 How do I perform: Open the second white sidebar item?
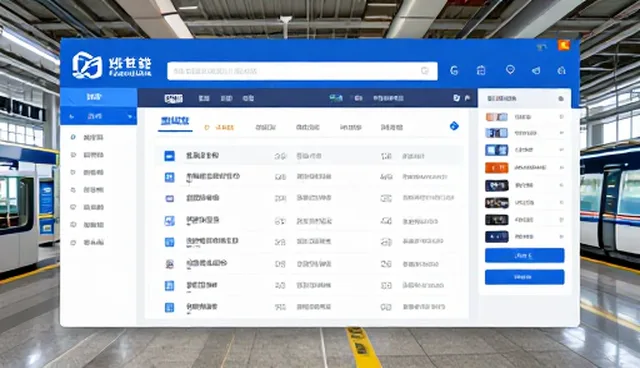[x=93, y=155]
